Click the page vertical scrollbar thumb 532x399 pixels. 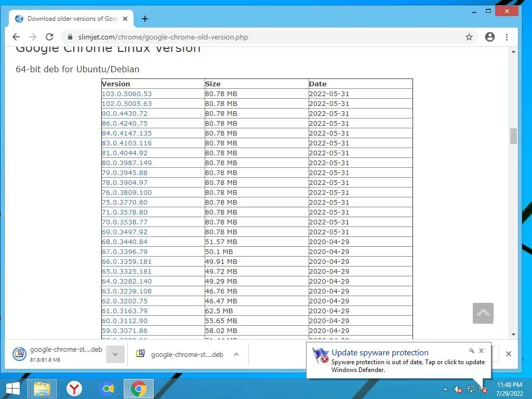point(513,136)
